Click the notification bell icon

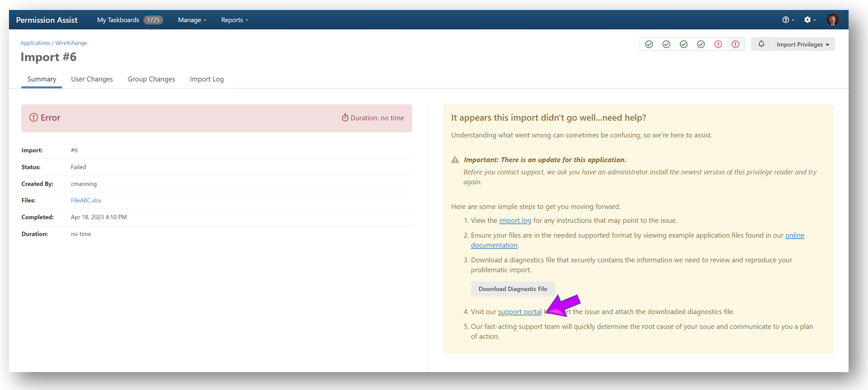[x=761, y=44]
